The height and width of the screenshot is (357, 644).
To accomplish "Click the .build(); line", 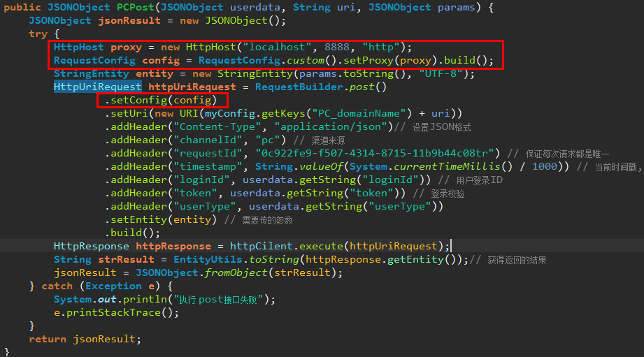I will 132,233.
